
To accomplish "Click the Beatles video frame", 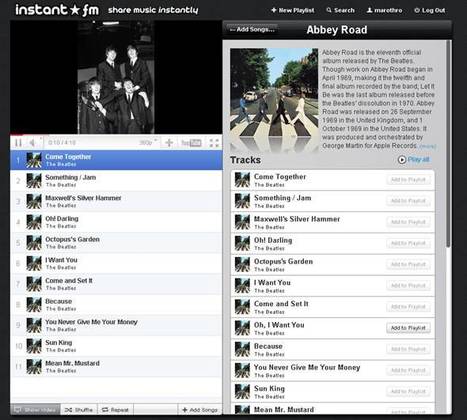I will [x=116, y=77].
